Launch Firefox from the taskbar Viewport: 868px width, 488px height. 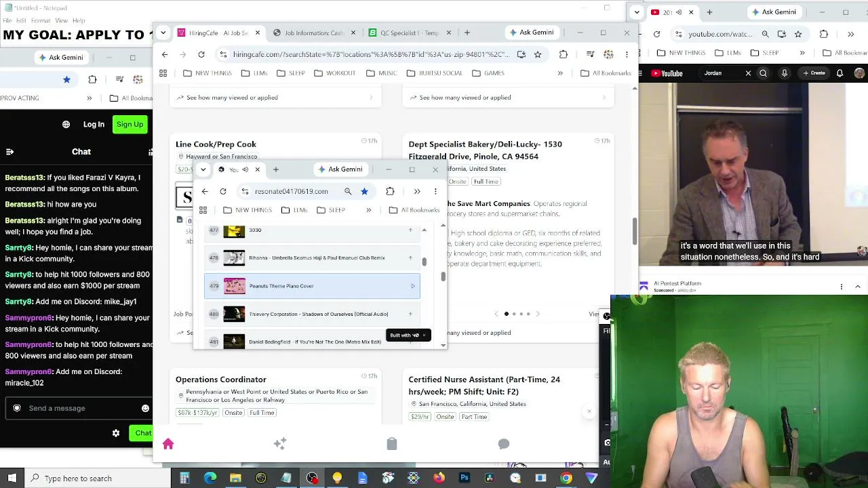[x=439, y=479]
